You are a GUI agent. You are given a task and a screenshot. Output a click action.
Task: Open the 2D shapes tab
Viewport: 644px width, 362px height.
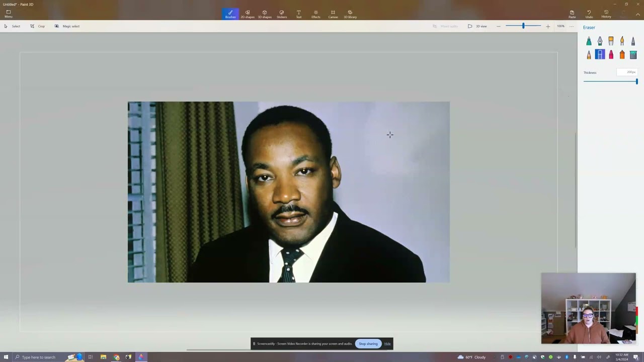[248, 14]
